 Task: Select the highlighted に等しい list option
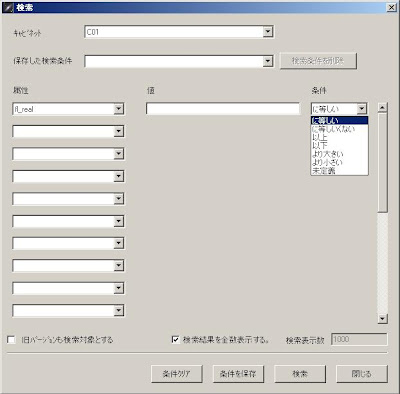[339, 120]
